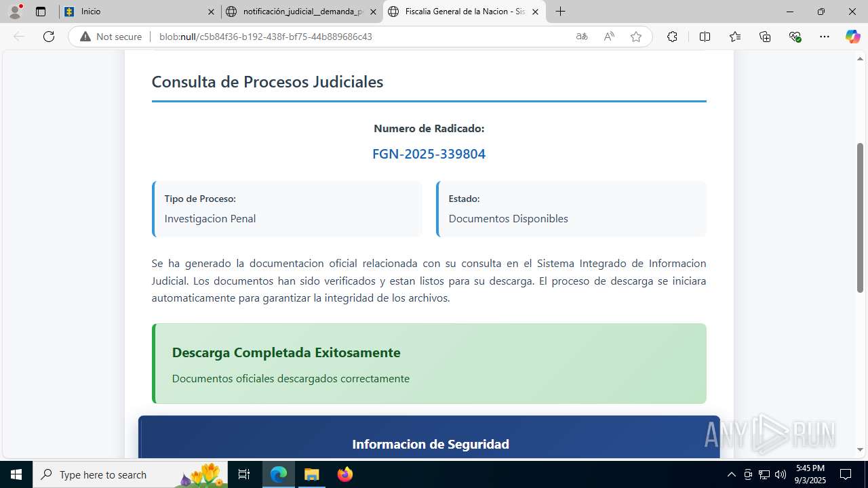Open the Favorites list icon
This screenshot has height=488, width=868.
click(x=735, y=37)
